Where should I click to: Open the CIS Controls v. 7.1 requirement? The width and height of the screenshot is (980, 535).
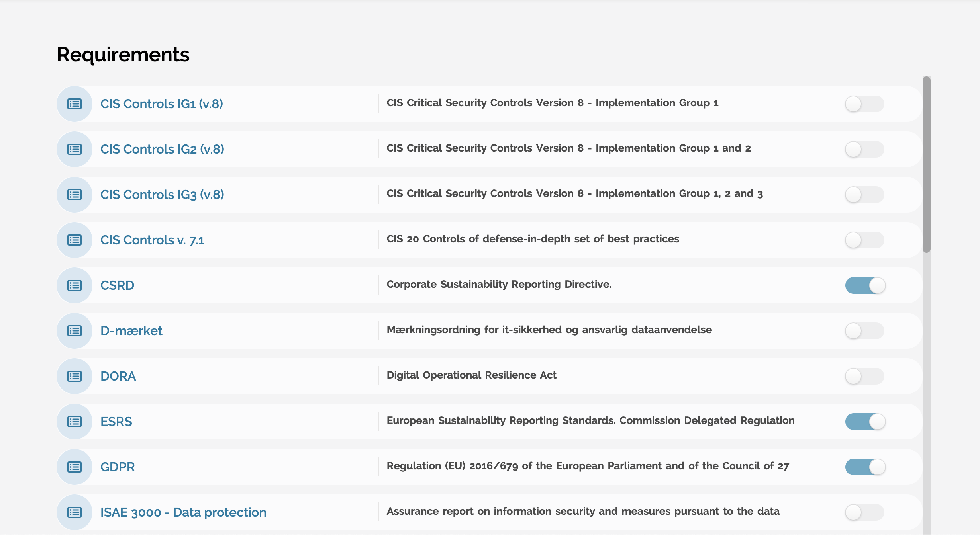click(152, 240)
